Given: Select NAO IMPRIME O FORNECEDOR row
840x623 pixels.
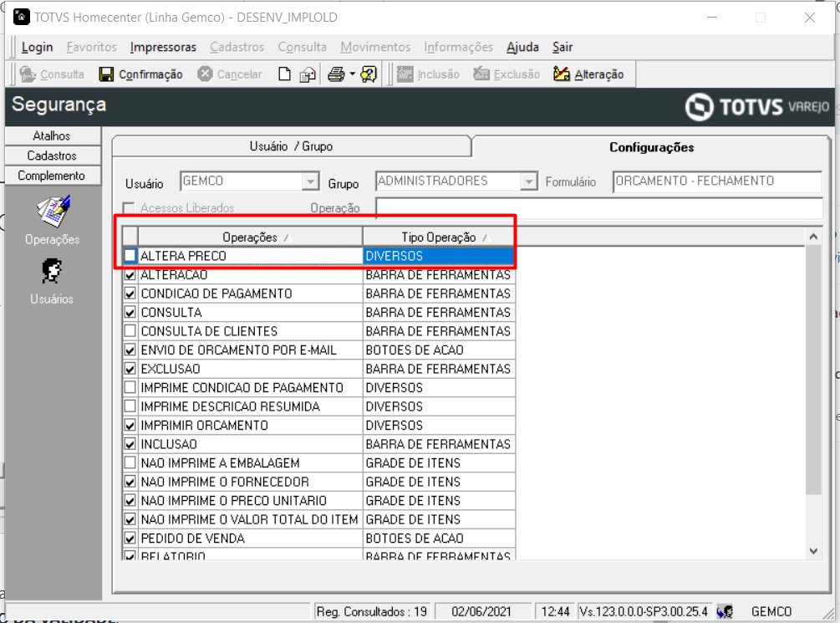Looking at the screenshot, I should pos(250,482).
